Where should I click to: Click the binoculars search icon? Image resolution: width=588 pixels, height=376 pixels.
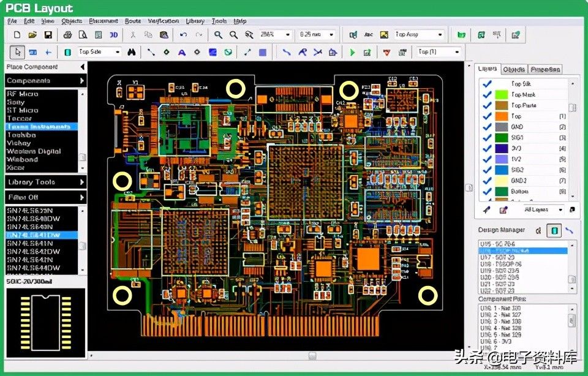pyautogui.click(x=131, y=52)
